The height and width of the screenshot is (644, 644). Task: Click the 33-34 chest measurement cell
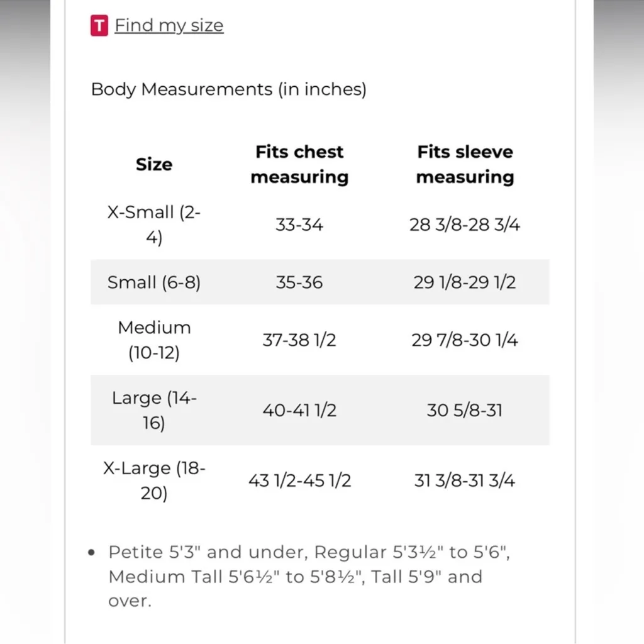299,225
